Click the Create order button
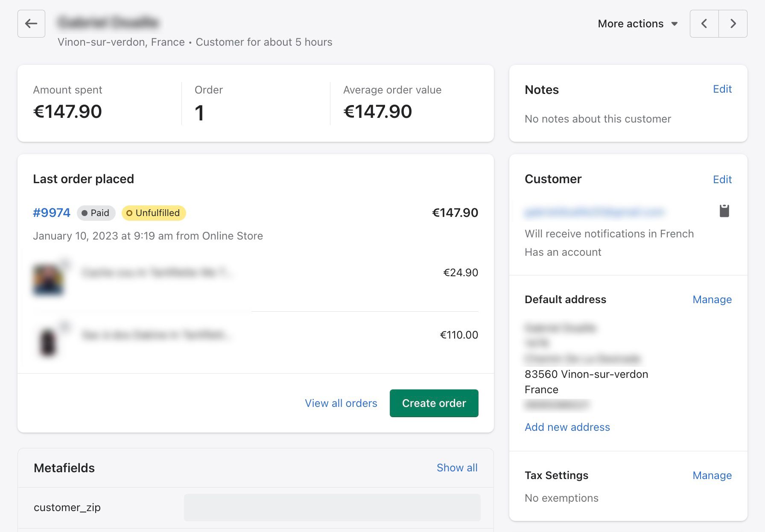The image size is (765, 532). tap(434, 403)
